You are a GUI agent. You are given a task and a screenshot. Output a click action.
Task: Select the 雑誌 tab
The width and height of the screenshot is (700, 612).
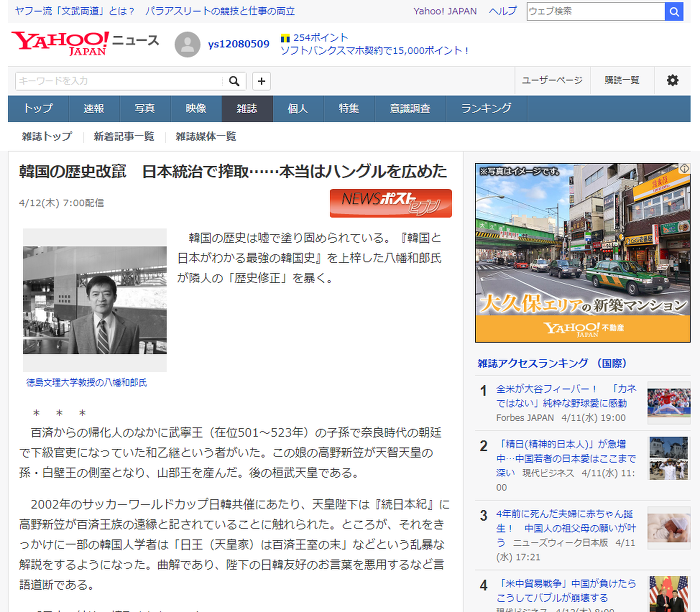coord(247,108)
